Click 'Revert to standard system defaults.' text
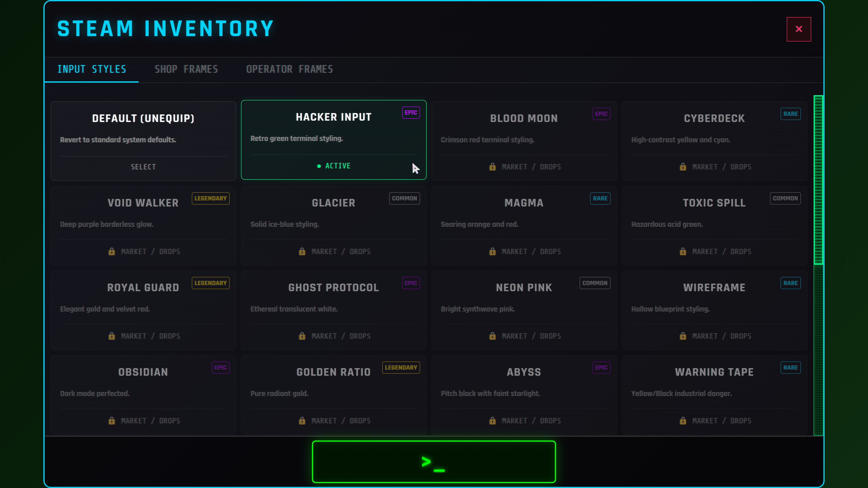The width and height of the screenshot is (868, 488). pos(118,140)
